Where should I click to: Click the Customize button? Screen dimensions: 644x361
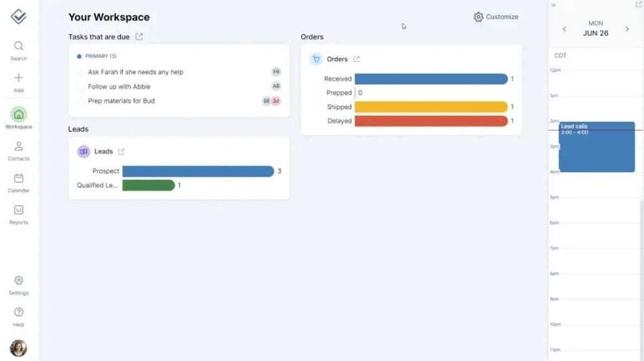496,17
